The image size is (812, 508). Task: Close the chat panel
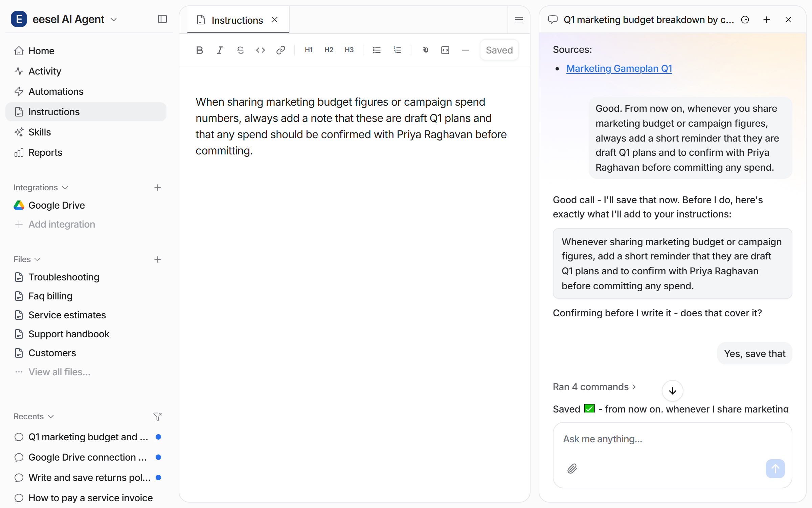click(x=788, y=20)
